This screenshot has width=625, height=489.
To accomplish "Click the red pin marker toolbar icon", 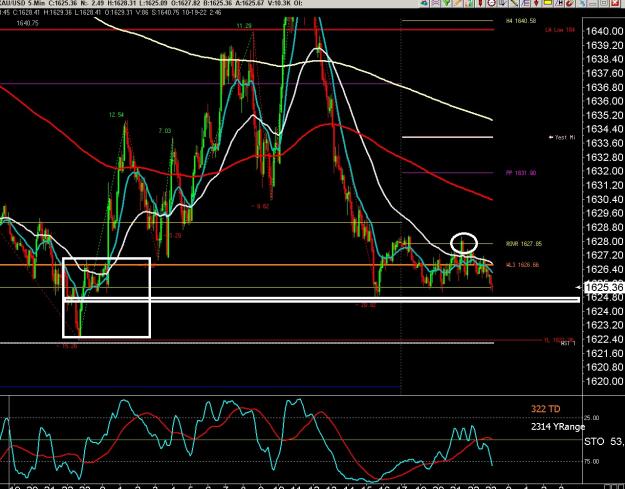I will click(x=480, y=3).
